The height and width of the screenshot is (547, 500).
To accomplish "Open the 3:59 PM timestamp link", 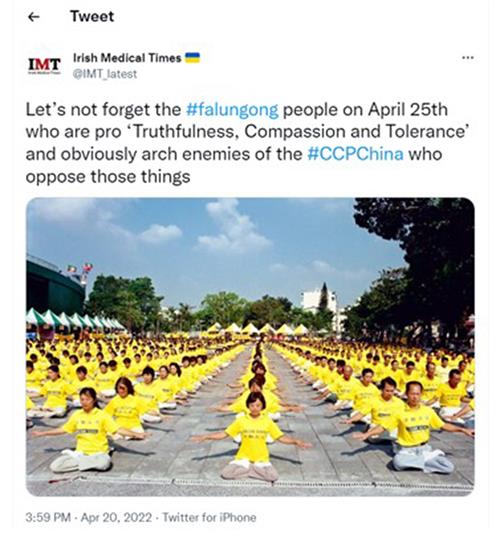I will click(48, 517).
